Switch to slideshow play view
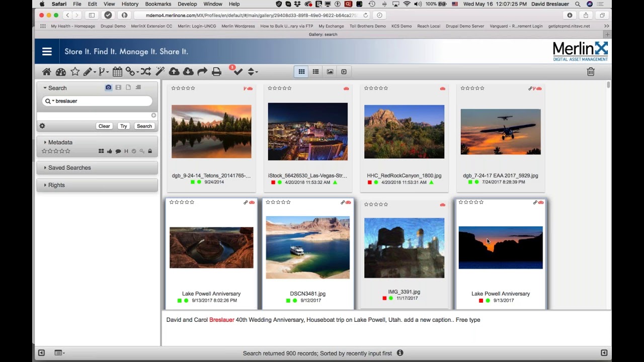Screen dimensions: 644x362 tap(344, 72)
